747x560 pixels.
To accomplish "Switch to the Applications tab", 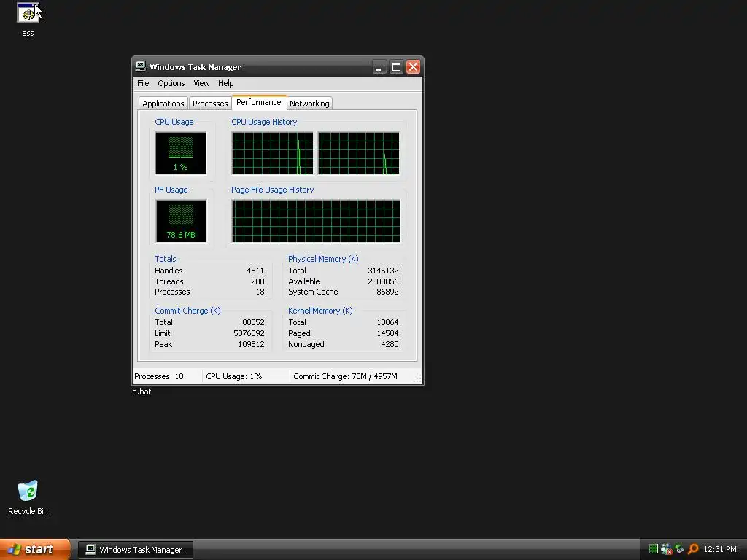I will [x=163, y=104].
